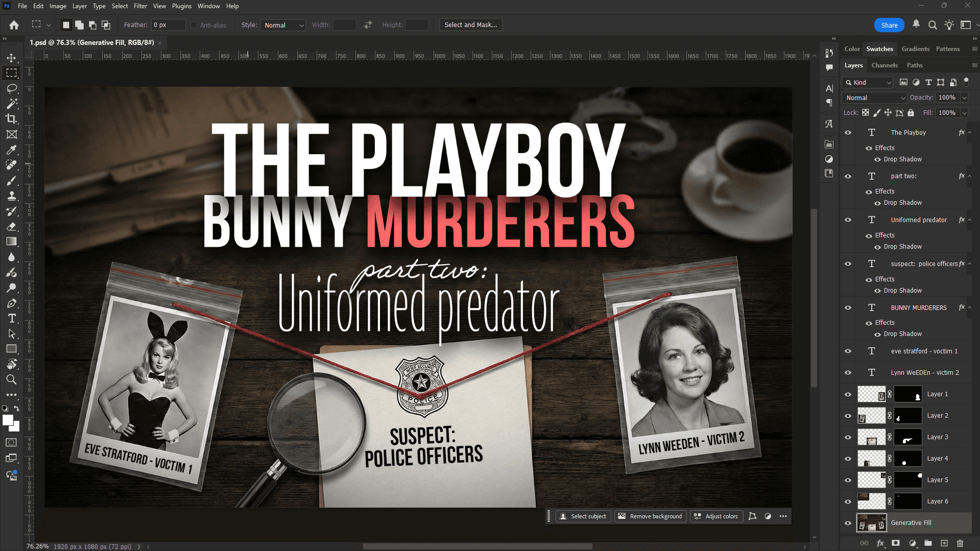Hide The Playboy text layer
The width and height of the screenshot is (980, 551).
point(848,133)
